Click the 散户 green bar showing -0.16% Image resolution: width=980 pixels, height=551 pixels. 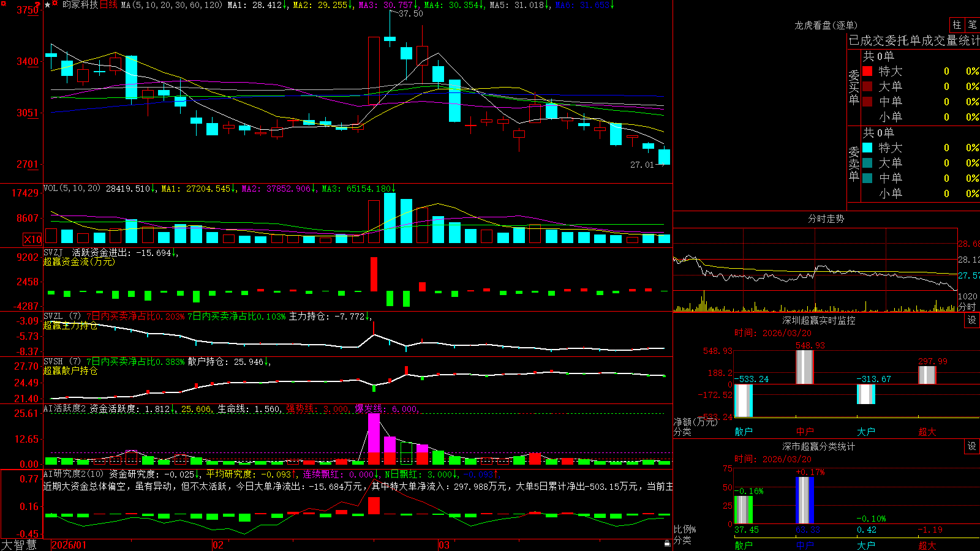[x=744, y=510]
